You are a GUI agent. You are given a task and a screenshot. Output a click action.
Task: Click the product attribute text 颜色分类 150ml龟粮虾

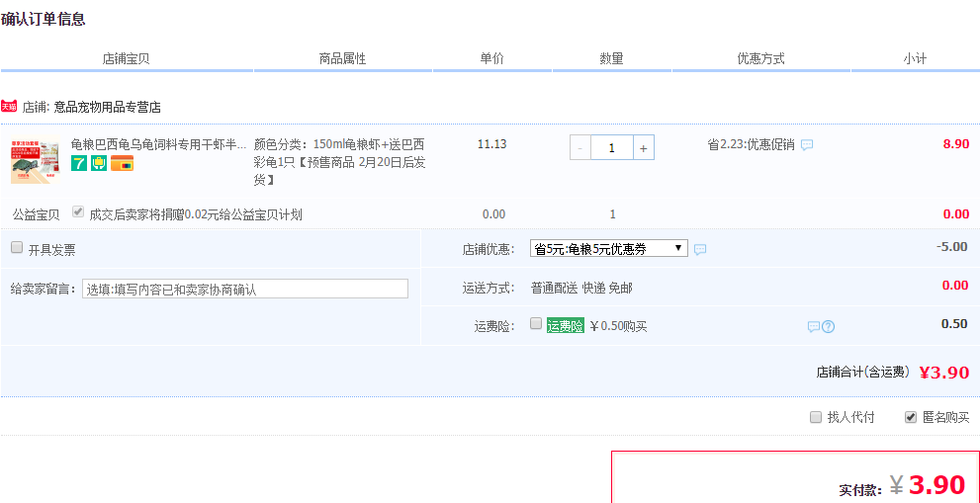coord(339,162)
